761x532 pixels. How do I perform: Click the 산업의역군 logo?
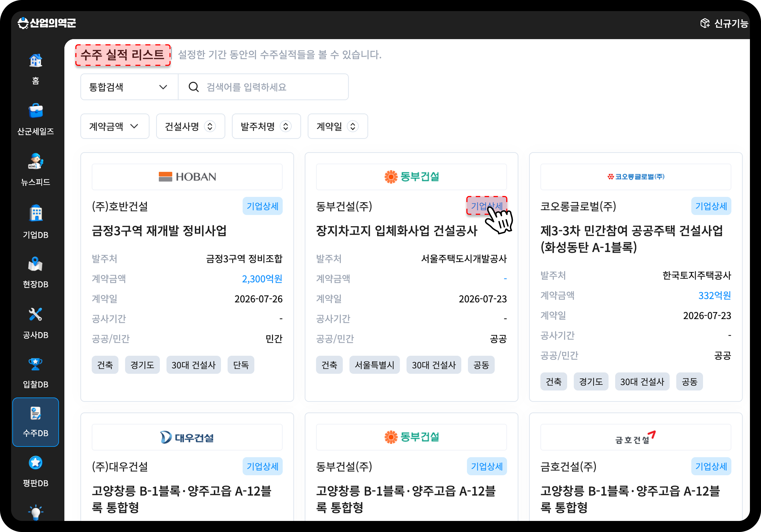[47, 23]
